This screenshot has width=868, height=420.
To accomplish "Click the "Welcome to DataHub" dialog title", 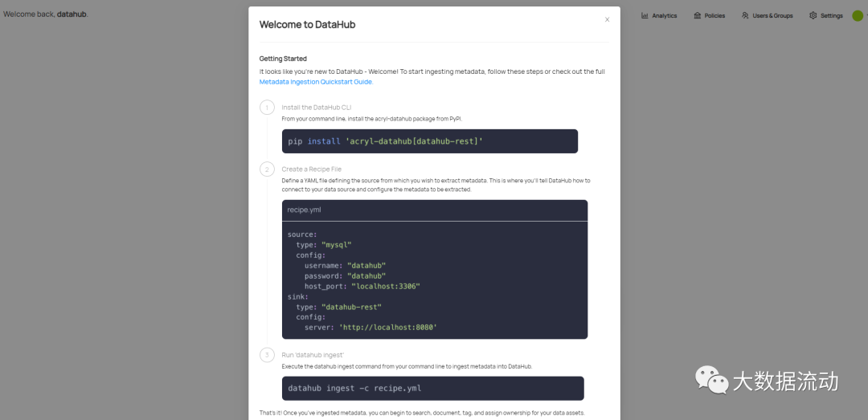I will pos(307,24).
